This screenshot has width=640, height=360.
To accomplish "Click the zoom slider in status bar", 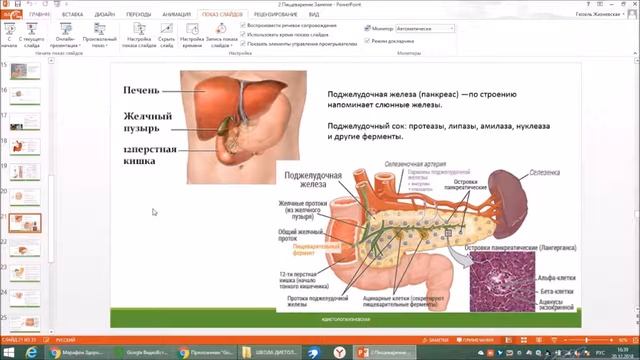I will [x=588, y=340].
